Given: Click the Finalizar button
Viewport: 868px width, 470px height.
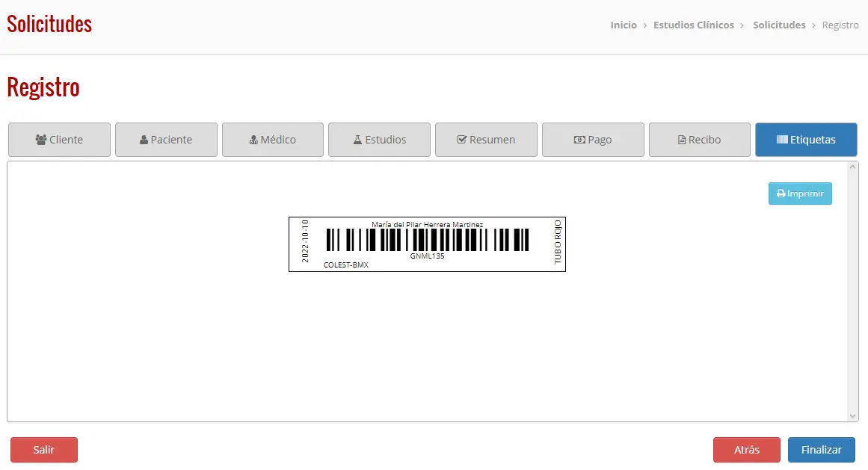Looking at the screenshot, I should (x=822, y=450).
